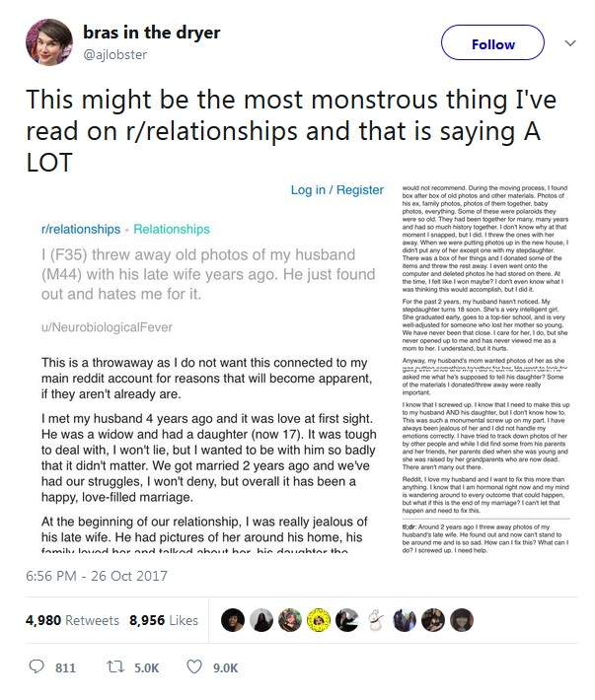The height and width of the screenshot is (700, 595).
Task: Click the third liker avatar
Action: click(x=289, y=619)
